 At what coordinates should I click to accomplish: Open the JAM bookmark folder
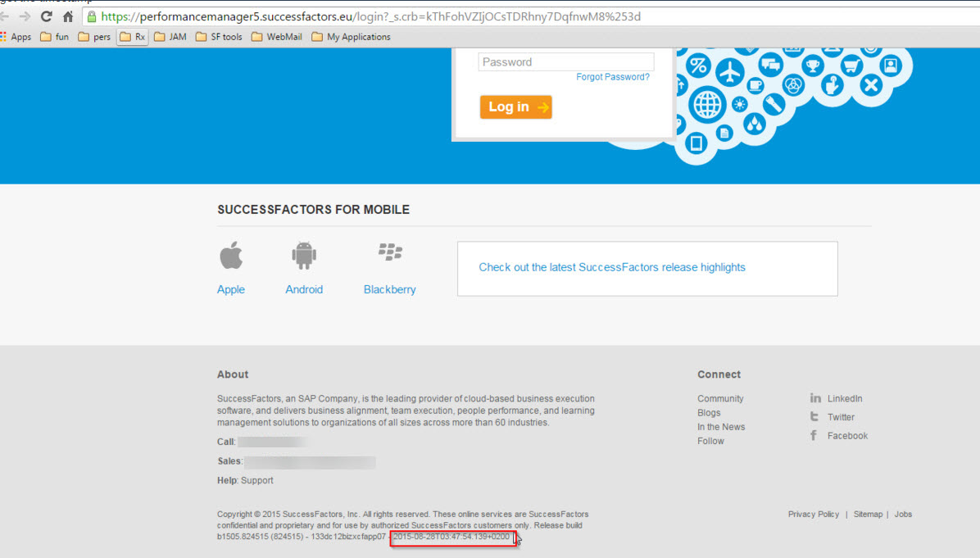click(170, 37)
